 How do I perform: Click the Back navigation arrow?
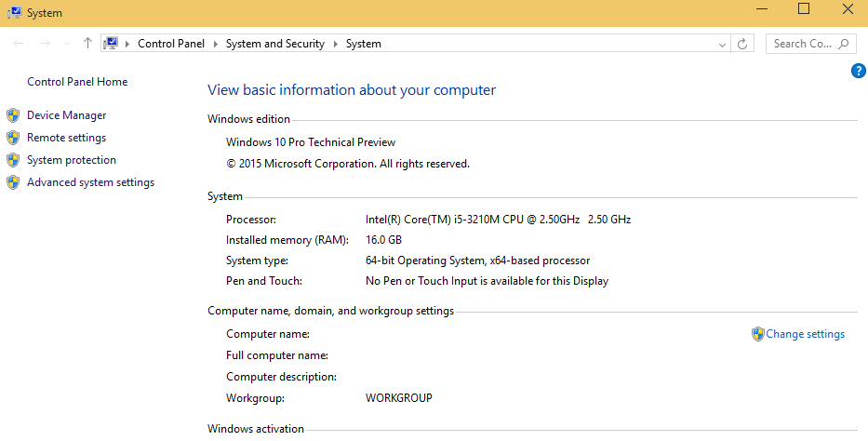pos(19,44)
